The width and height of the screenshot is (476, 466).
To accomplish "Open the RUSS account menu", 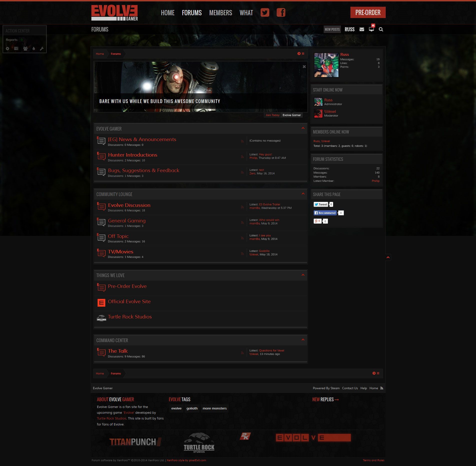I will [x=349, y=29].
